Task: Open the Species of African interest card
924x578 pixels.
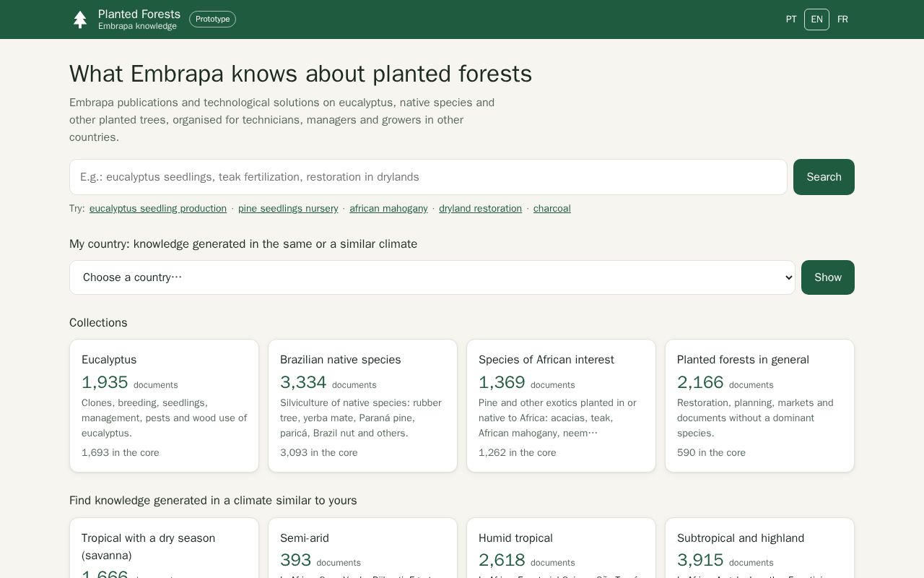Action: tap(561, 406)
